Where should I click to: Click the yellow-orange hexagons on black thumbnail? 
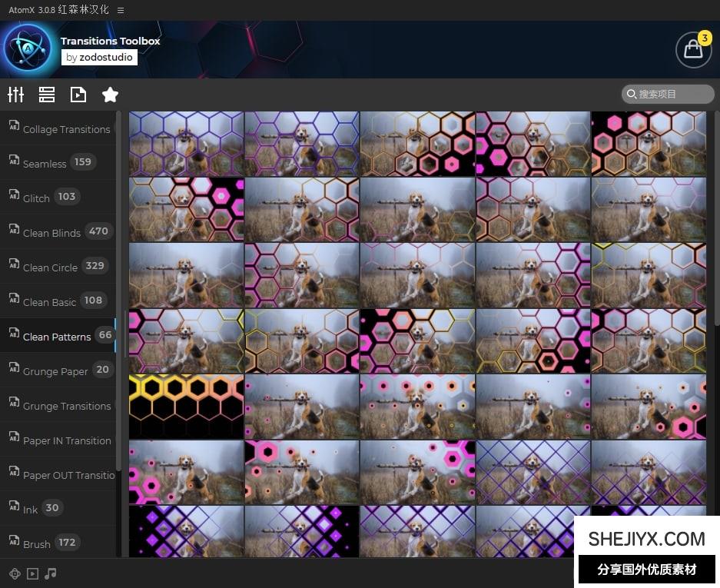coord(186,407)
